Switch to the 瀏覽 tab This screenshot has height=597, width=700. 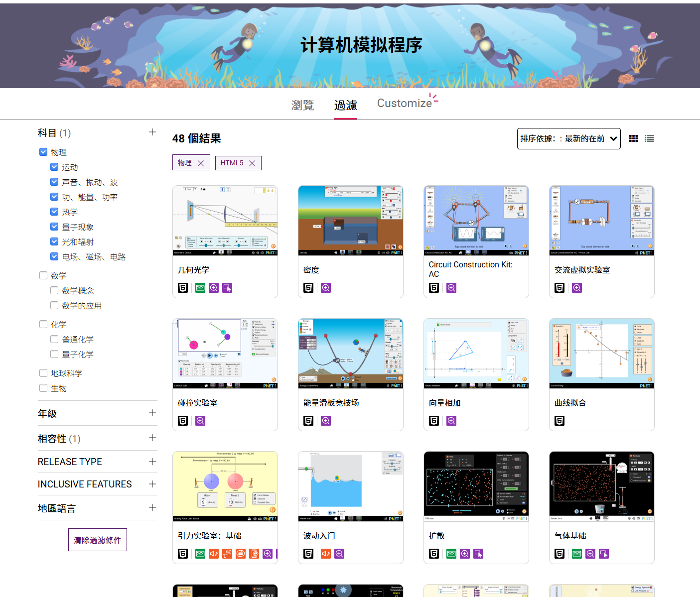pos(302,105)
